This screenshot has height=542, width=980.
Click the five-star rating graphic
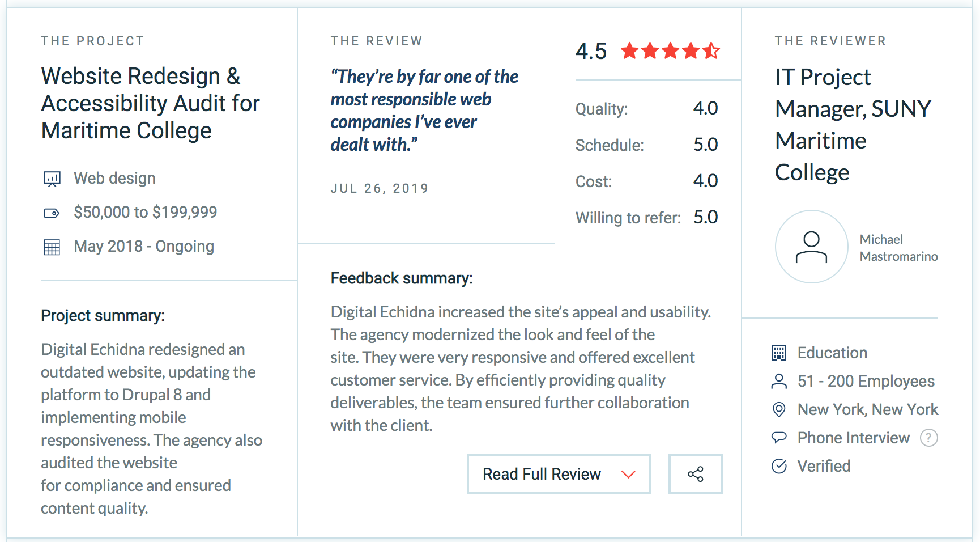(670, 51)
